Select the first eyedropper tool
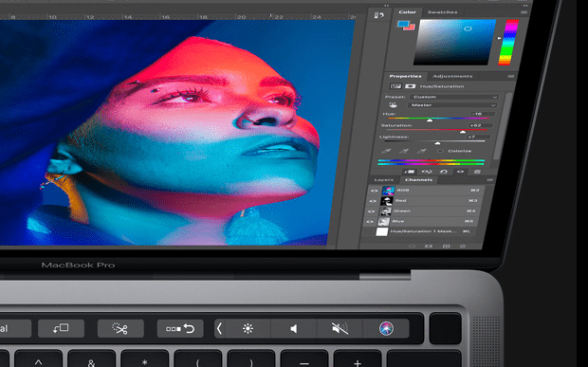588x367 pixels. (386, 151)
